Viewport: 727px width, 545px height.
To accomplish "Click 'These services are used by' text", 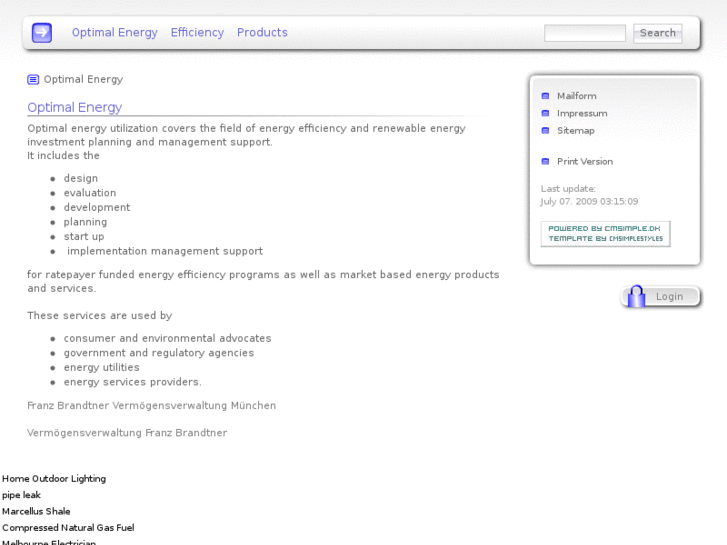I will (x=100, y=316).
